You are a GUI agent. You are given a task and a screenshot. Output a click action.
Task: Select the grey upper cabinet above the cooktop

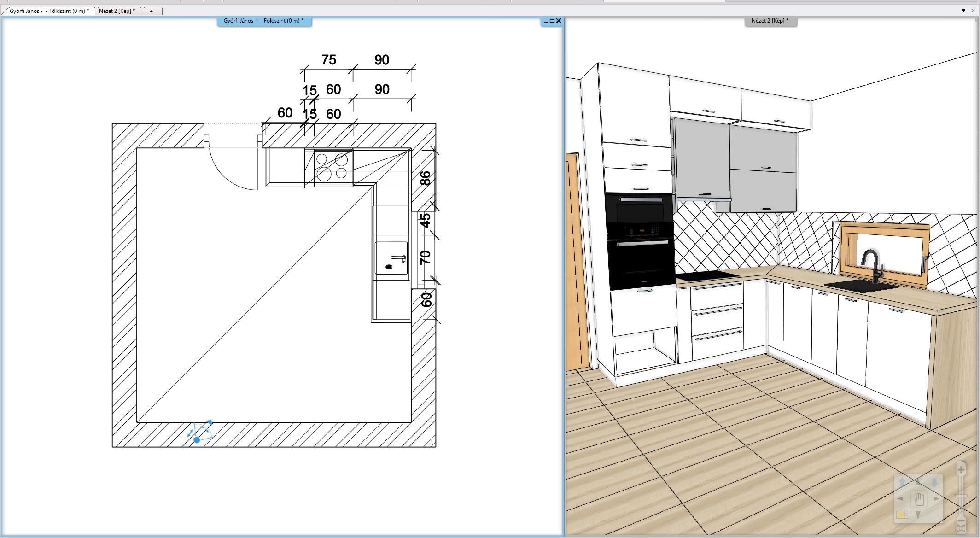click(x=702, y=159)
